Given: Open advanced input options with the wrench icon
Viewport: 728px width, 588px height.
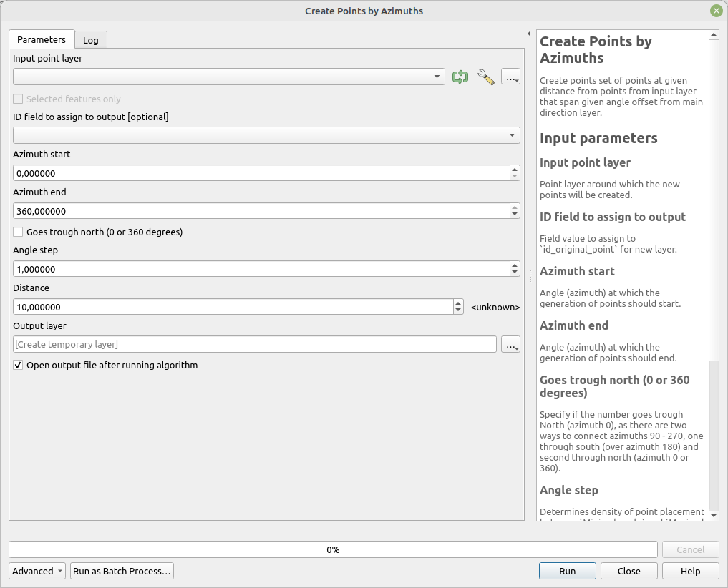Looking at the screenshot, I should pos(485,77).
